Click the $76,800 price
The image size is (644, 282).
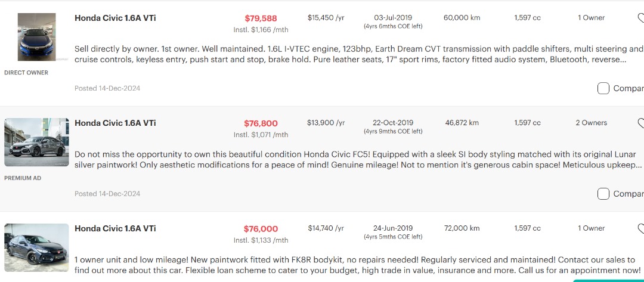261,123
